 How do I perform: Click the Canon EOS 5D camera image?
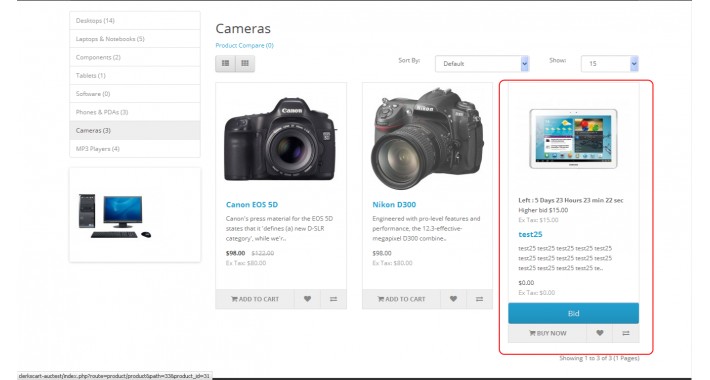coord(281,139)
